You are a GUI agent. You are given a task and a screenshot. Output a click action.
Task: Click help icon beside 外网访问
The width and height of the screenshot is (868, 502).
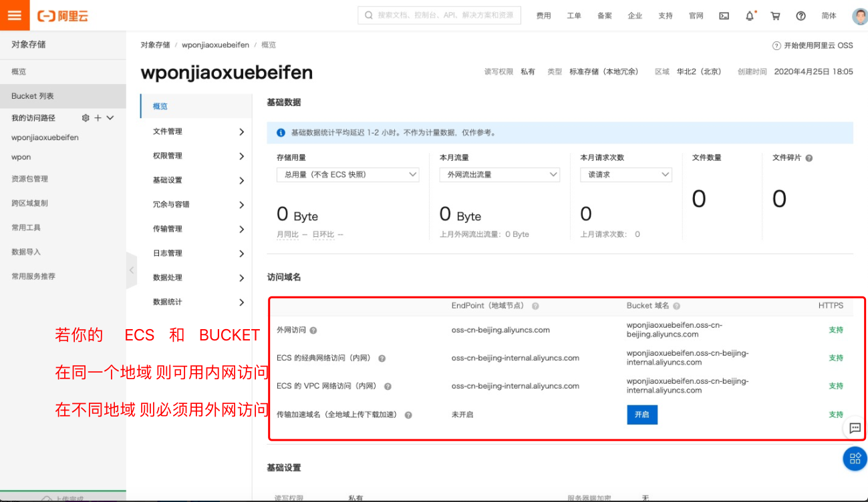[313, 330]
